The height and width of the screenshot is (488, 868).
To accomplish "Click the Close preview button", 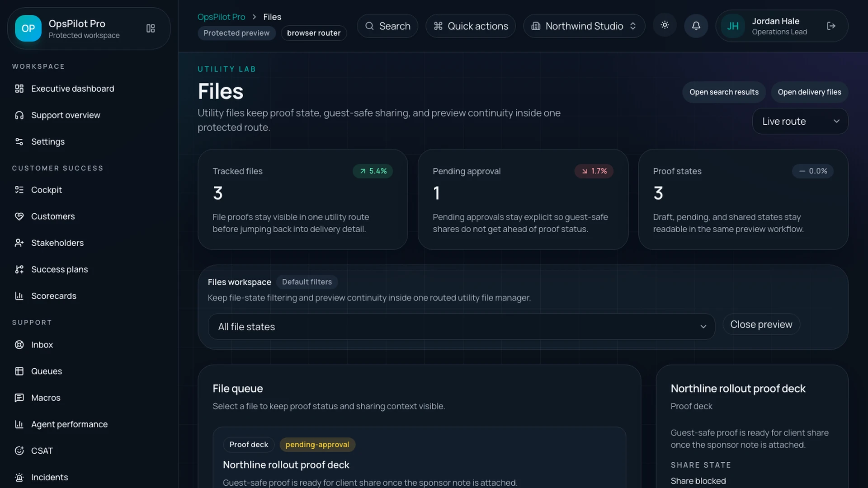I will coord(761,324).
